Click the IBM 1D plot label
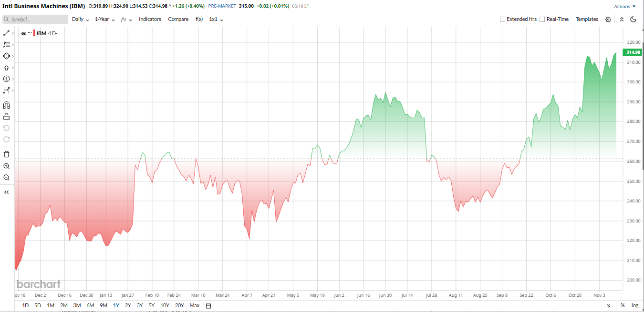 [x=47, y=33]
